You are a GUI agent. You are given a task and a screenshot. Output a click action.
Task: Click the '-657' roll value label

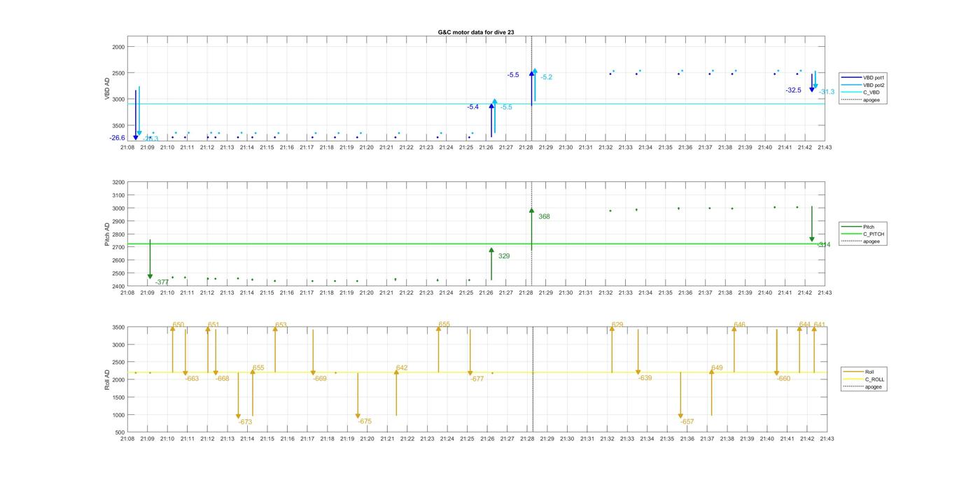tap(687, 422)
